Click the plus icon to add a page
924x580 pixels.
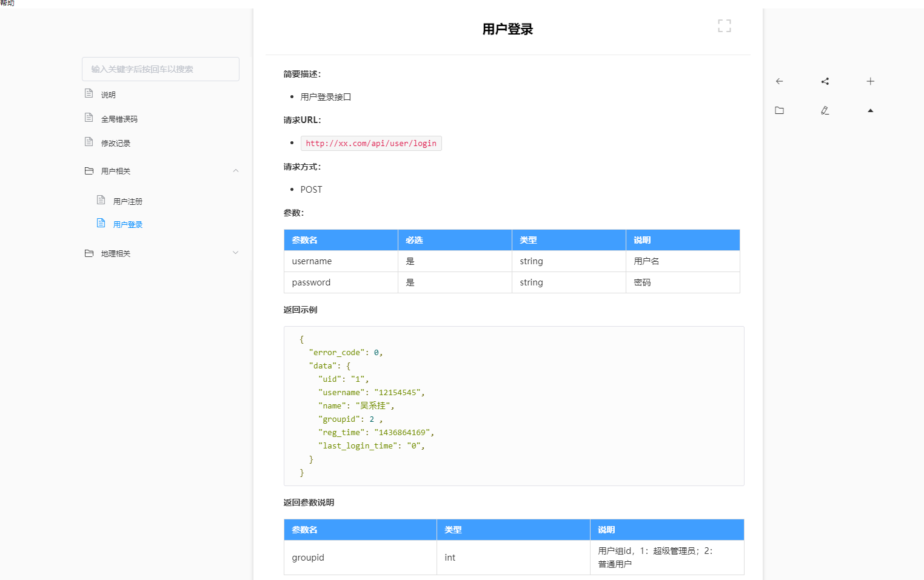(871, 81)
